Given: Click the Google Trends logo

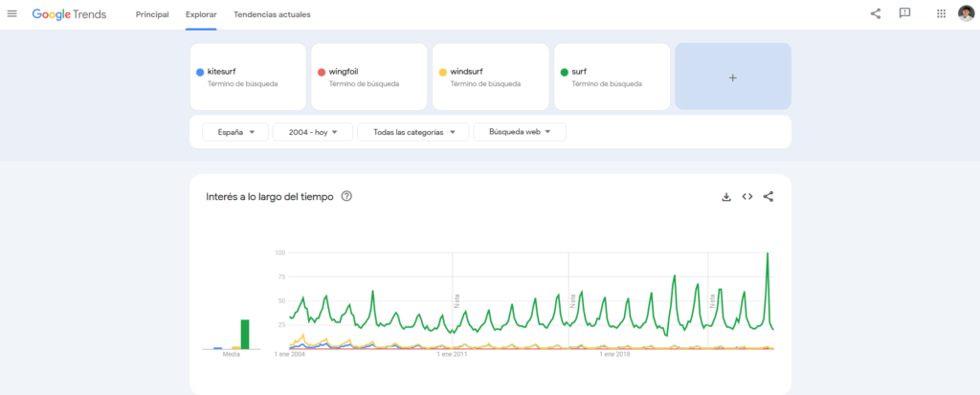Looking at the screenshot, I should [69, 14].
